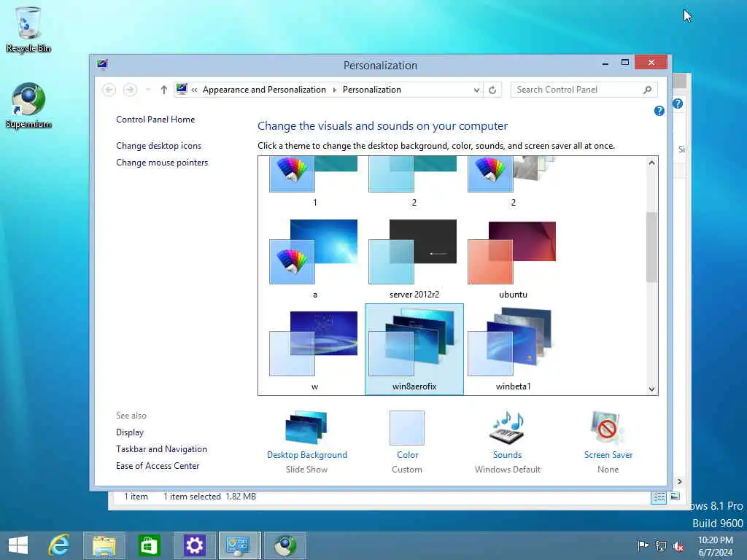Open the clock showing 10:20 PM

click(x=716, y=546)
